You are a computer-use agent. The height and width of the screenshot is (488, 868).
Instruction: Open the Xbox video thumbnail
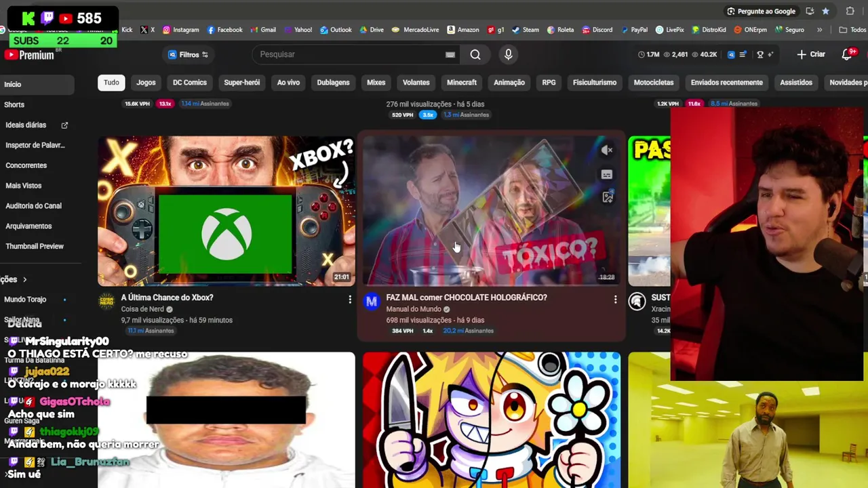[226, 211]
